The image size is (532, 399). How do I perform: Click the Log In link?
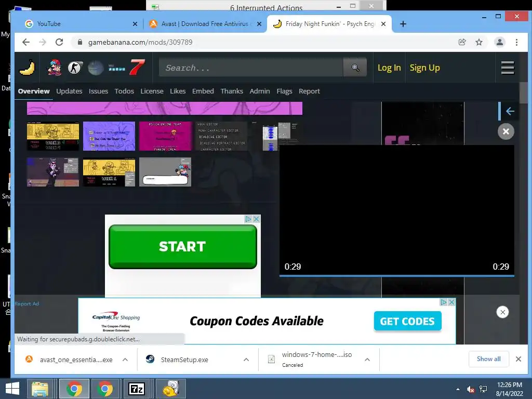(389, 68)
